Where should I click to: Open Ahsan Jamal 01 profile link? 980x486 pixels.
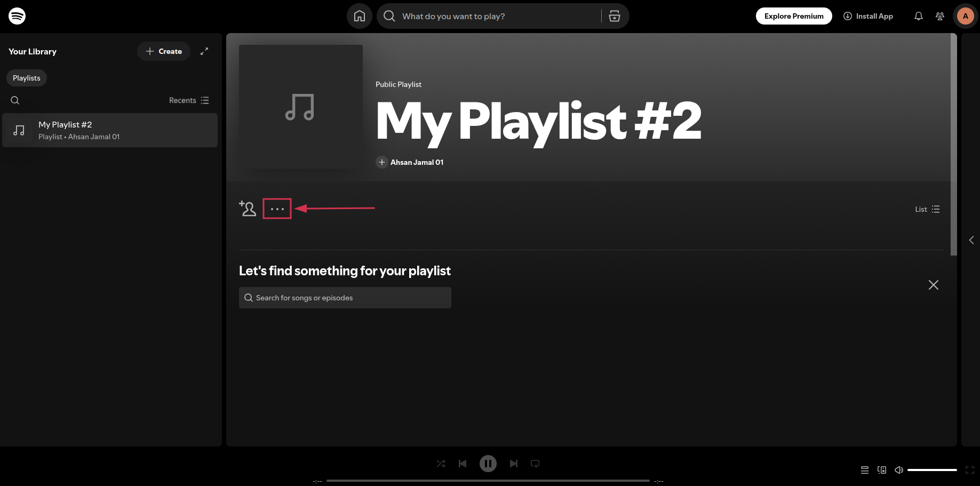click(x=417, y=162)
